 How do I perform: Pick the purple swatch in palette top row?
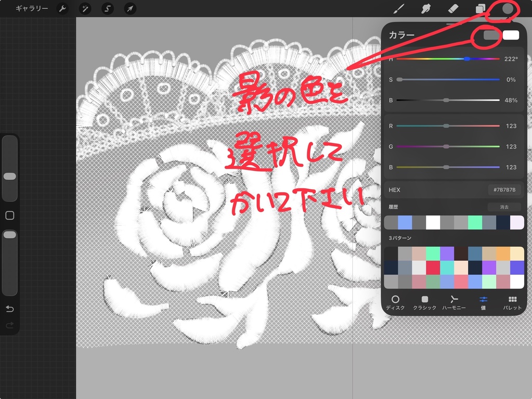tap(447, 254)
